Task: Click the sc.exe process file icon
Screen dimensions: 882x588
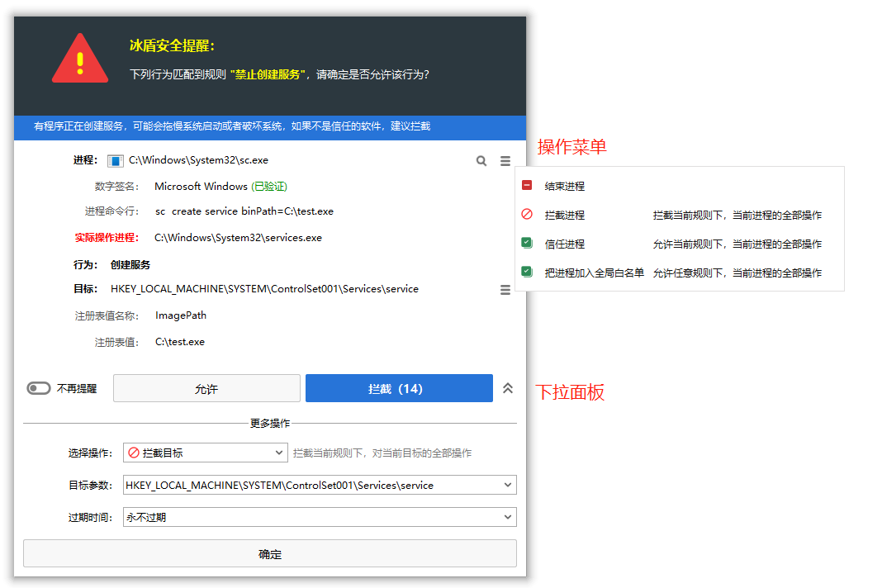Action: point(116,162)
